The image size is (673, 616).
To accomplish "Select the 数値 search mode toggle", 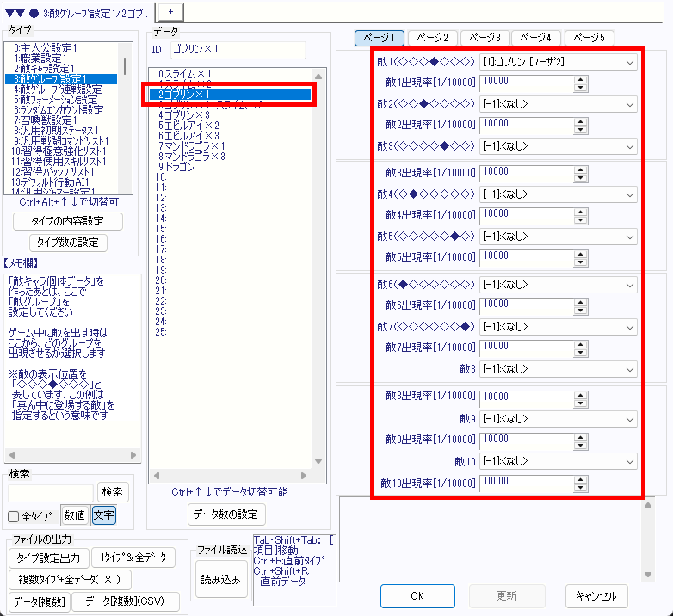I will pos(74,515).
